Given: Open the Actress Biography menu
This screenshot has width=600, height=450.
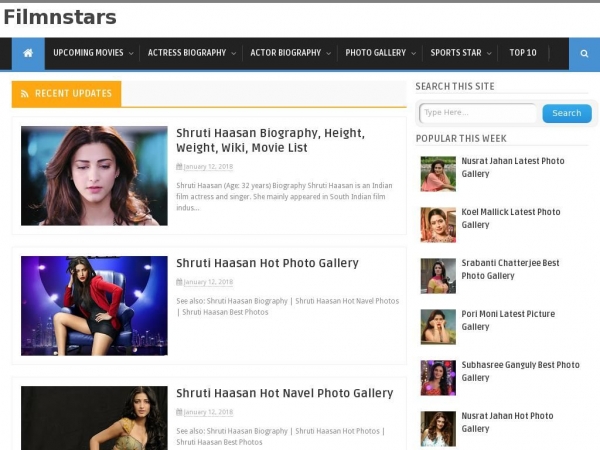Looking at the screenshot, I should tap(187, 53).
